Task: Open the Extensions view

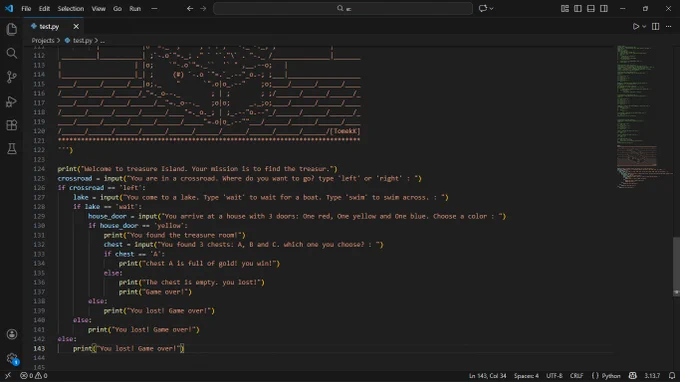Action: pyautogui.click(x=12, y=125)
